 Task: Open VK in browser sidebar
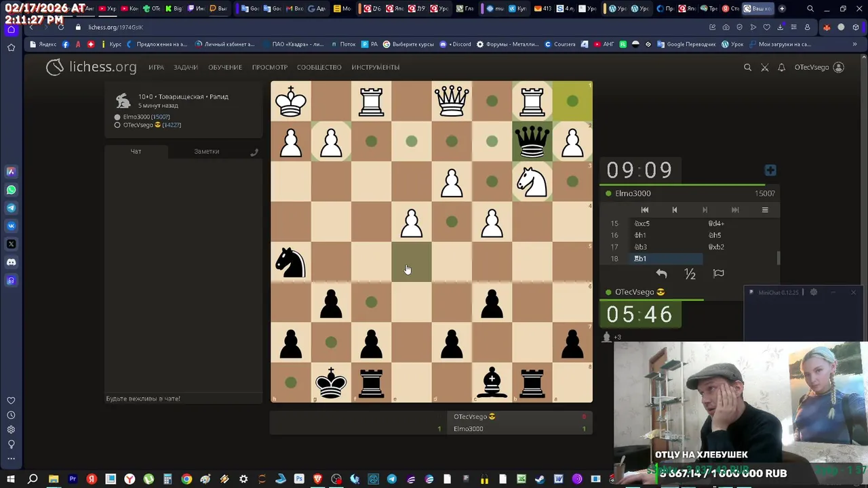tap(11, 226)
